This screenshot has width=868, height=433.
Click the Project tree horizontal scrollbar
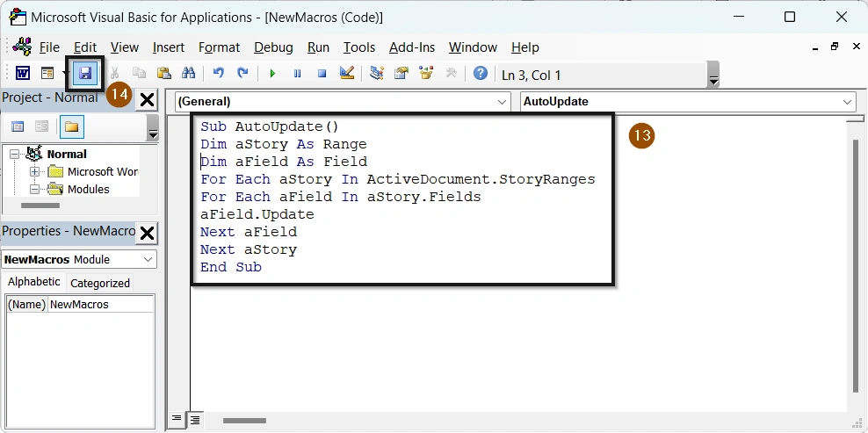point(40,206)
